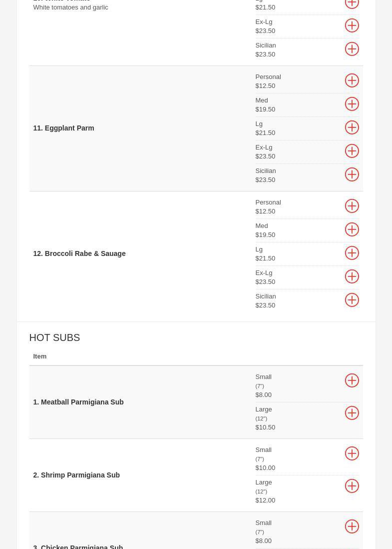Add Small Shrimp Parmigiana Sub

352,453
